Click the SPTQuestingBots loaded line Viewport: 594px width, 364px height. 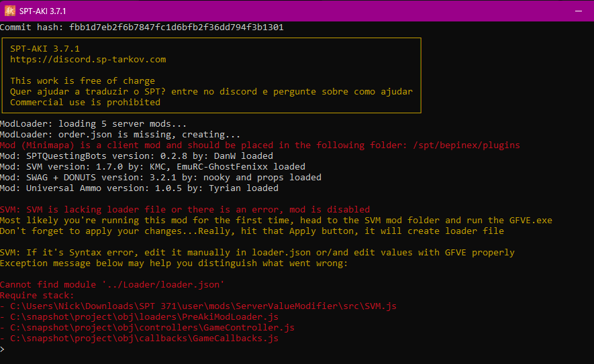tap(136, 156)
